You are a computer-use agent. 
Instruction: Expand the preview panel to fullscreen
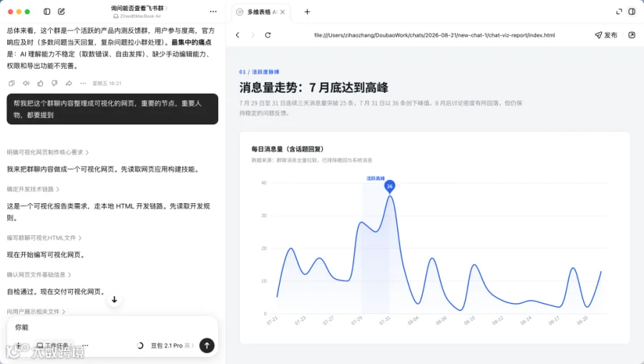pos(619,11)
